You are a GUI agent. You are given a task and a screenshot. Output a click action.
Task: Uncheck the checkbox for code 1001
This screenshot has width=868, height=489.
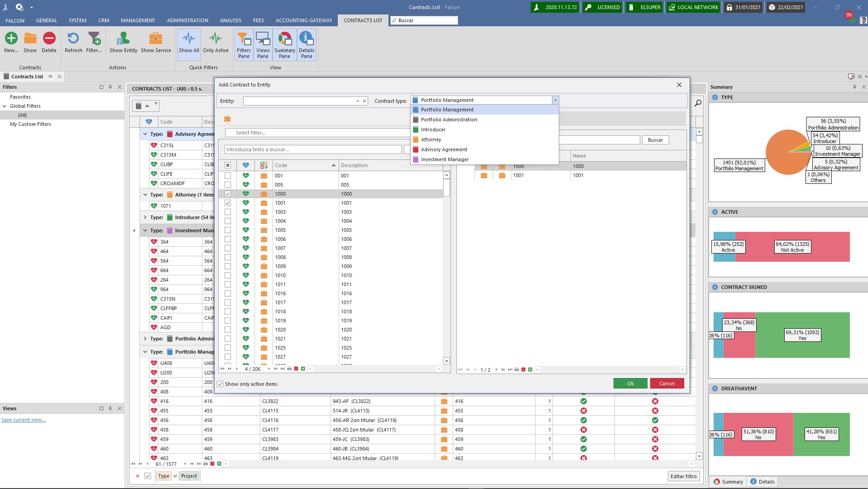click(x=228, y=203)
